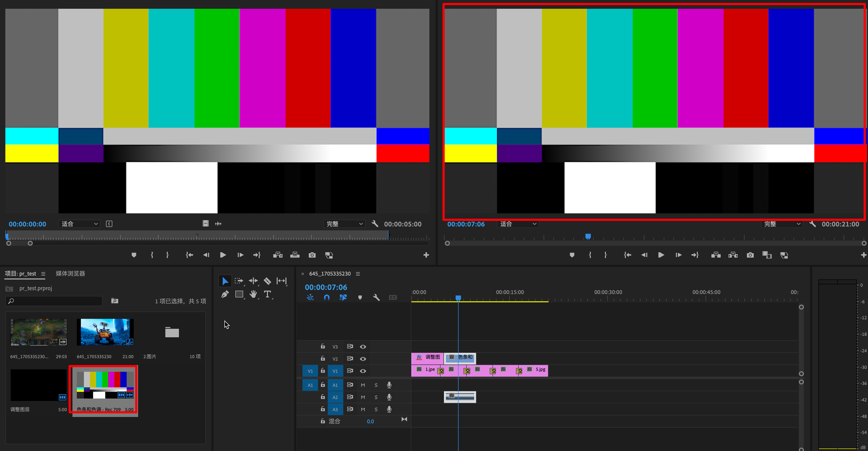
Task: Select the 色条和色调 Rec 709 thumbnail
Action: [105, 385]
